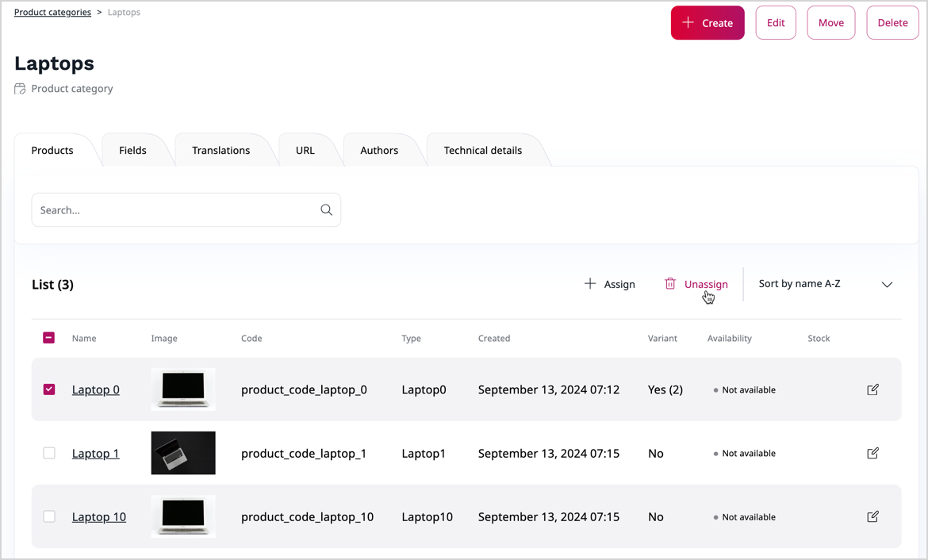928x560 pixels.
Task: Click the Unassign trash icon
Action: point(670,283)
